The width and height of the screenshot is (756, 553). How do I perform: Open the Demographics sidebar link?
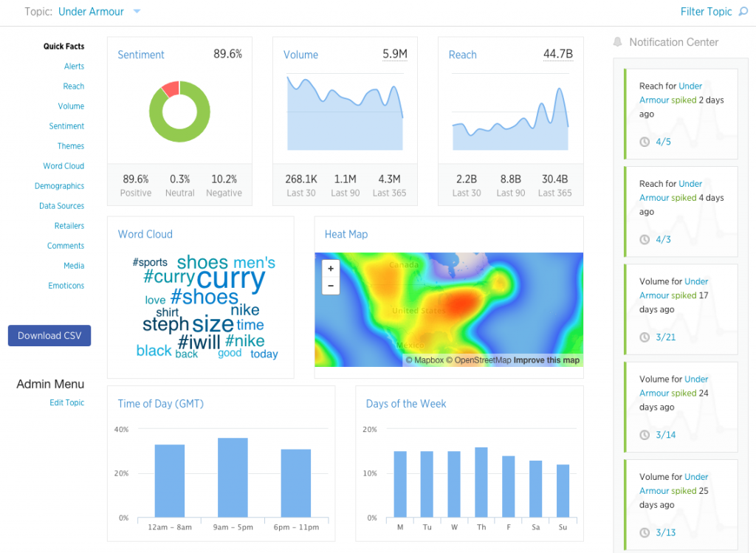coord(59,185)
